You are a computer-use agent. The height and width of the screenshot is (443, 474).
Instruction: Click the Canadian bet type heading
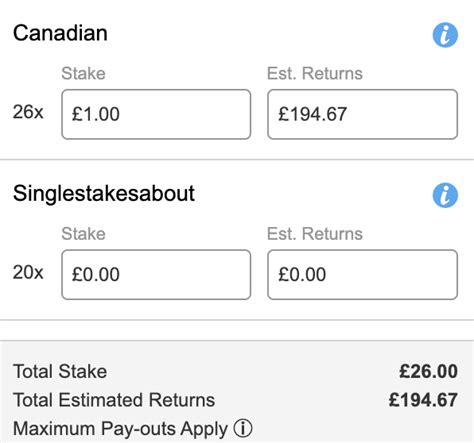(x=60, y=33)
